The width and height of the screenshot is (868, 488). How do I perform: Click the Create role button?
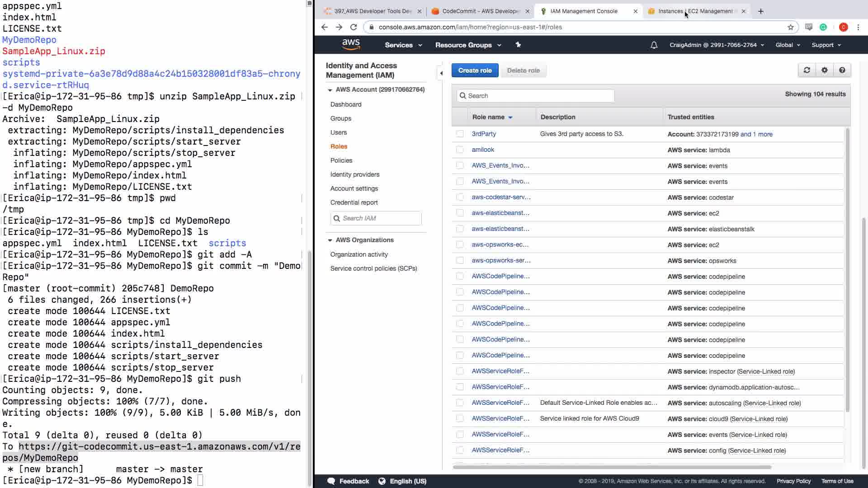click(475, 70)
